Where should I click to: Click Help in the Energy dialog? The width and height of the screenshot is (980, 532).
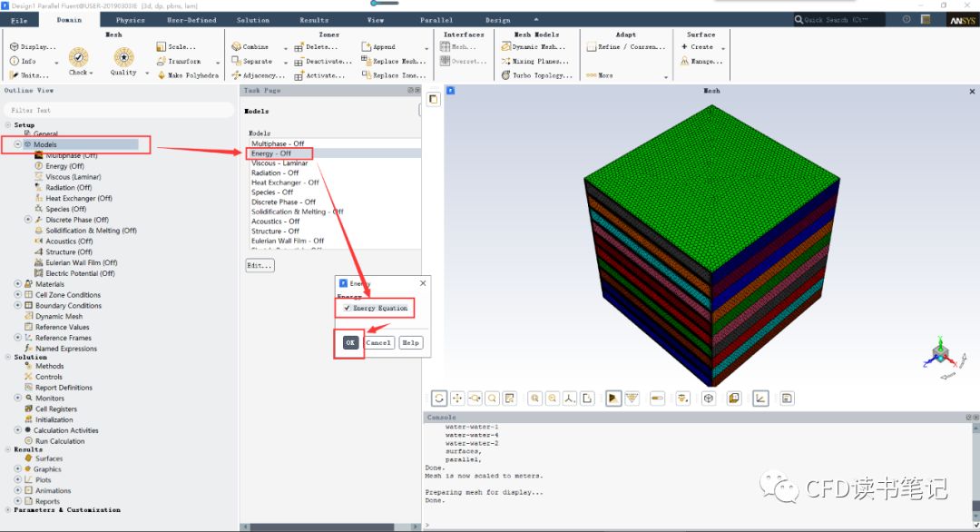pos(411,342)
